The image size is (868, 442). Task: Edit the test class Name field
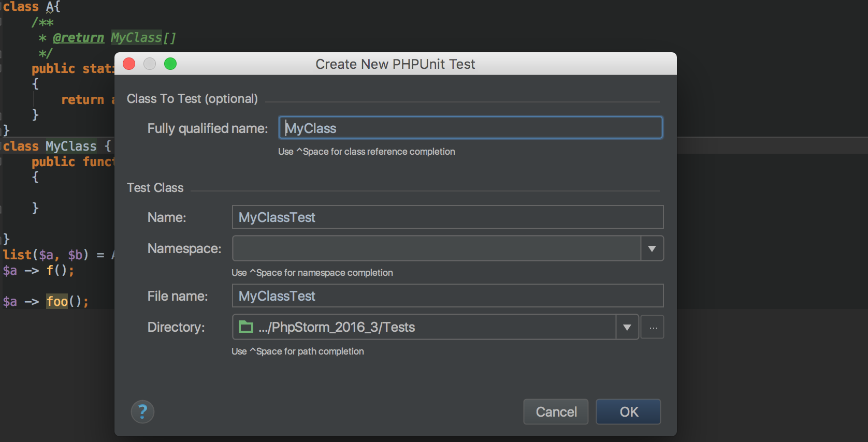[447, 217]
